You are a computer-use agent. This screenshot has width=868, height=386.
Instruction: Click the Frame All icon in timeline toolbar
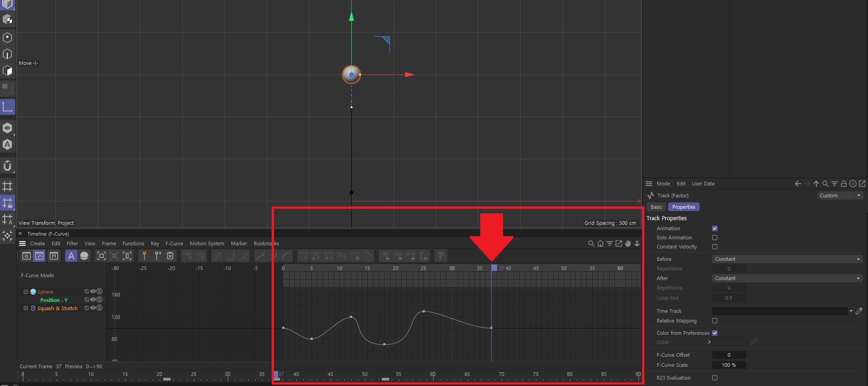(102, 256)
